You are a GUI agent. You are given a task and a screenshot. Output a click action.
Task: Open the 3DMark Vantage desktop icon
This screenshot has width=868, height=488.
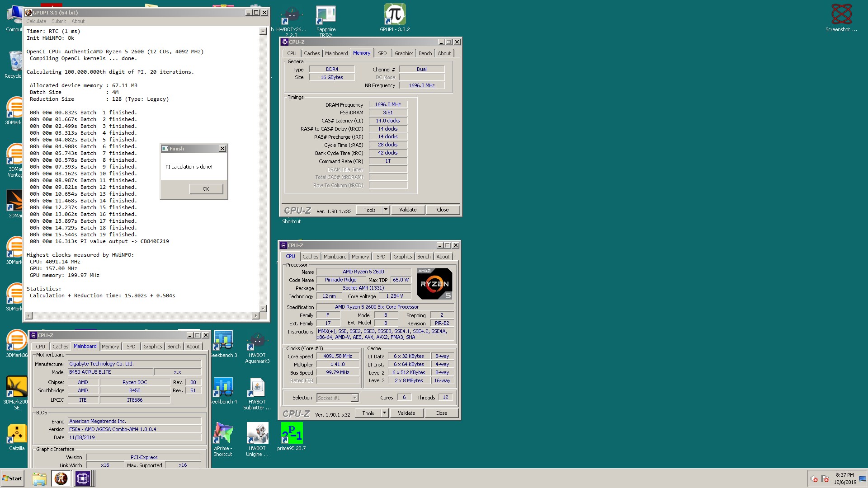click(x=14, y=160)
